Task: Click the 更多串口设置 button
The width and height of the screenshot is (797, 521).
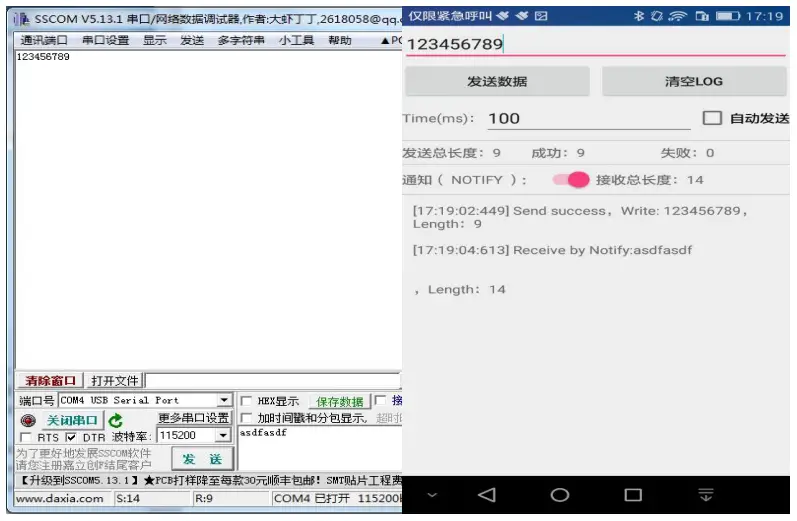Action: 194,418
